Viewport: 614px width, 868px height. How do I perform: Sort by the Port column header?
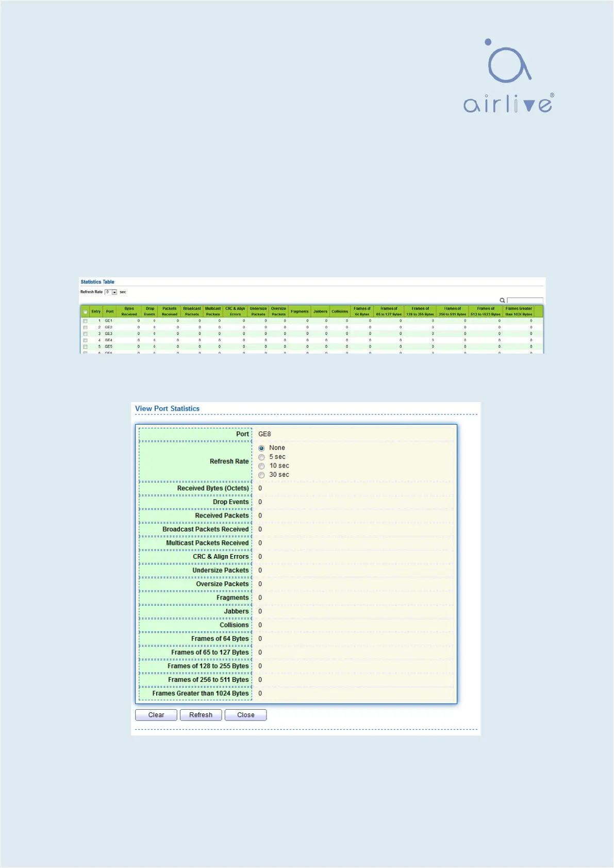coord(110,311)
